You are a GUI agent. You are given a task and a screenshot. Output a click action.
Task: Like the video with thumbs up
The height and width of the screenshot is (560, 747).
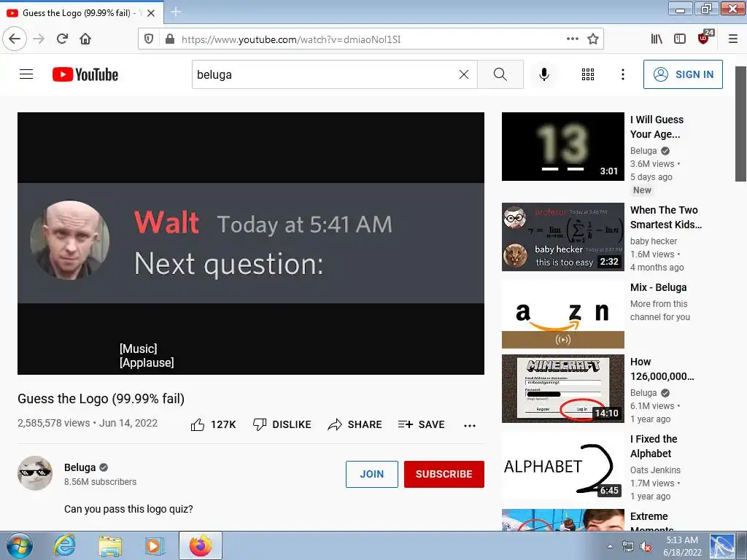point(213,424)
